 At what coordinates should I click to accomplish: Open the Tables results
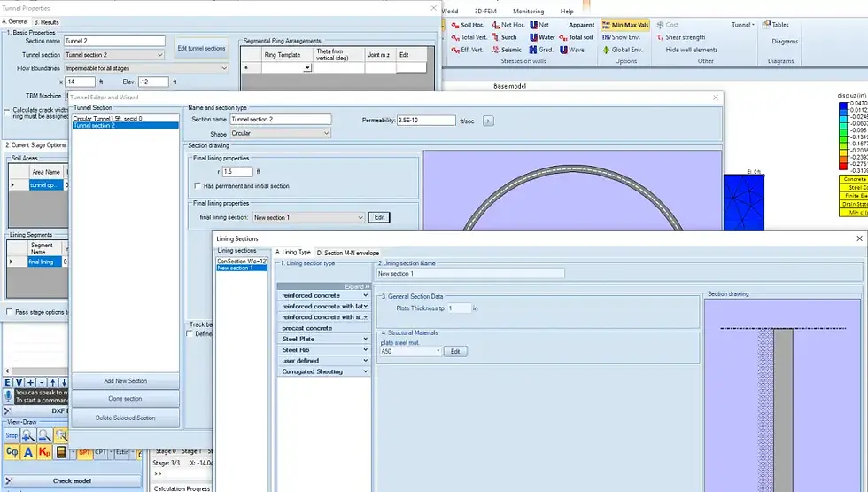tap(775, 25)
